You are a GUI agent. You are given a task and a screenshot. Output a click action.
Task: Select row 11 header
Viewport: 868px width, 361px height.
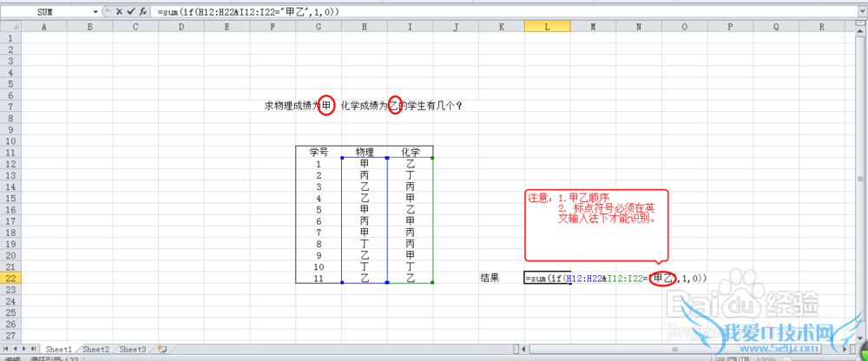[11, 152]
